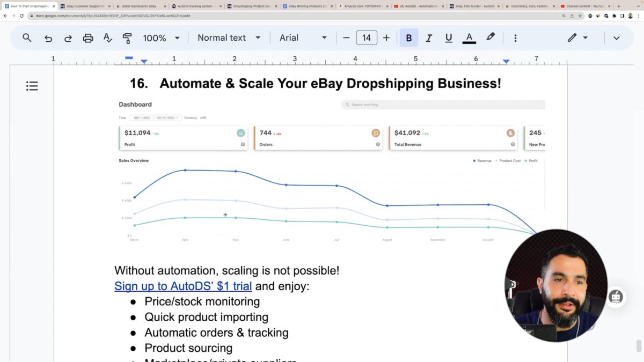Click the right indent marker on ruler

[506, 62]
